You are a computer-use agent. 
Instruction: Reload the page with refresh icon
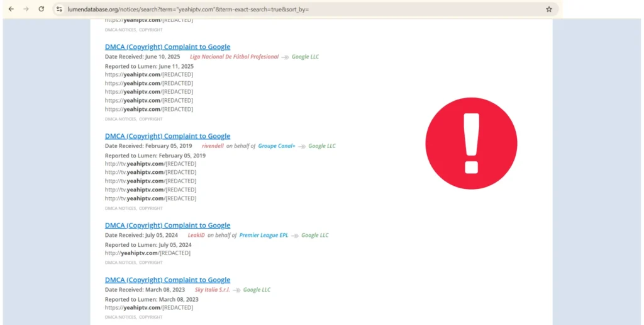point(42,9)
